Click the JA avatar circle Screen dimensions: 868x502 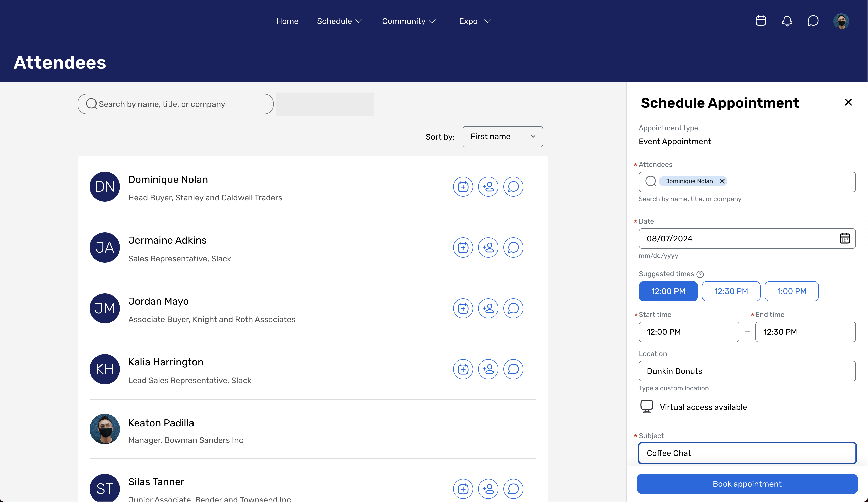[105, 247]
